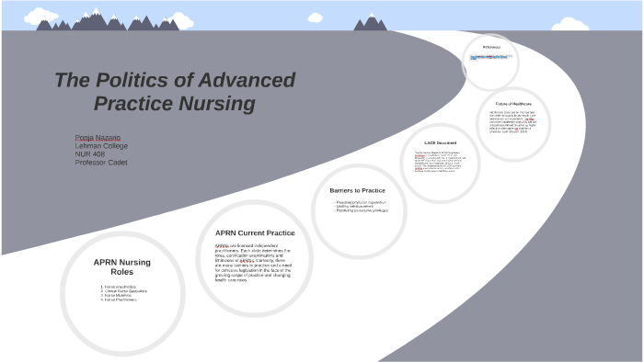This screenshot has width=644, height=362.
Task: Select the 'Clinical Nurse Specialists' list item
Action: tap(123, 291)
